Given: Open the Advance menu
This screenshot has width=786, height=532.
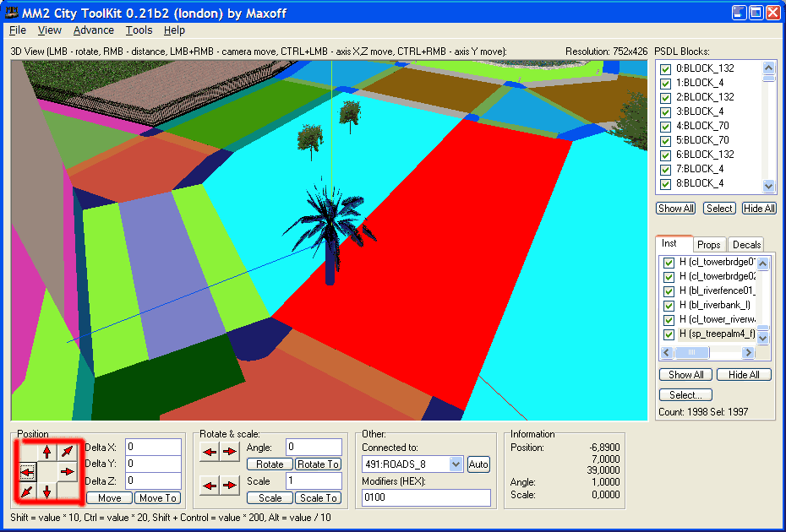Looking at the screenshot, I should coord(93,30).
